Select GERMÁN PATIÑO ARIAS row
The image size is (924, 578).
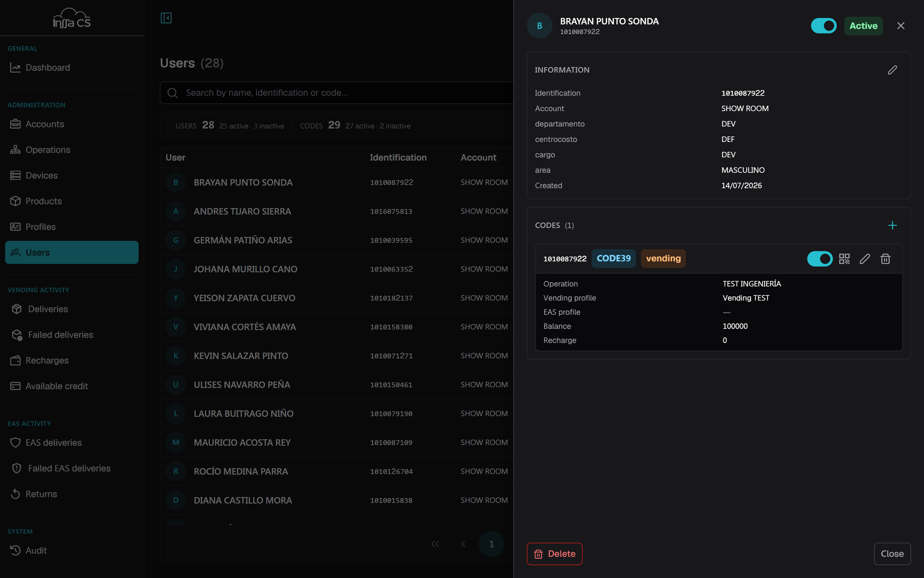click(337, 240)
